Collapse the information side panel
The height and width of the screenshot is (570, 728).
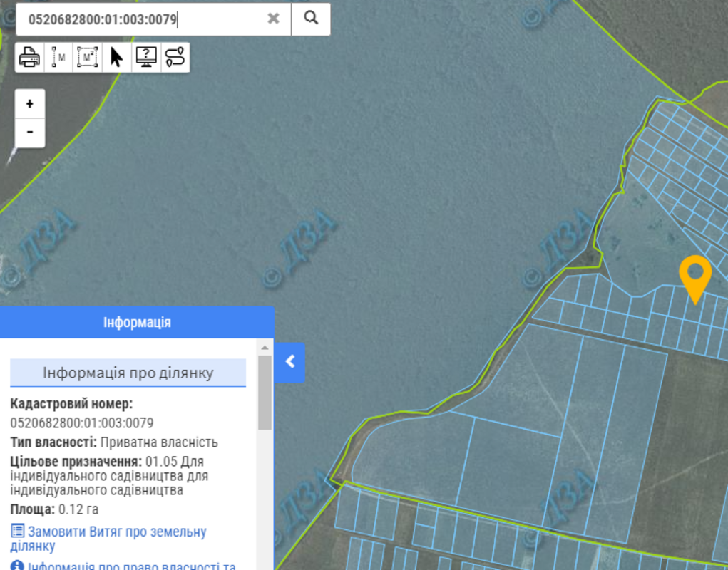[x=289, y=362]
